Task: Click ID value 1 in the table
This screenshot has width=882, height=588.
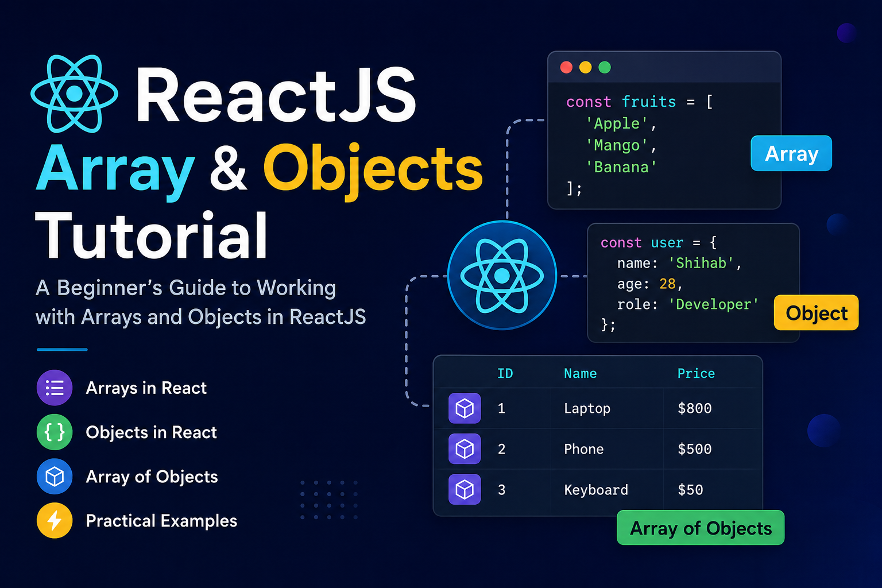Action: tap(501, 408)
